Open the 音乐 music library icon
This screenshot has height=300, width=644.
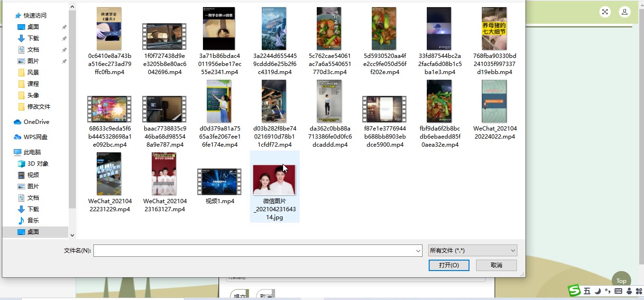(x=21, y=221)
